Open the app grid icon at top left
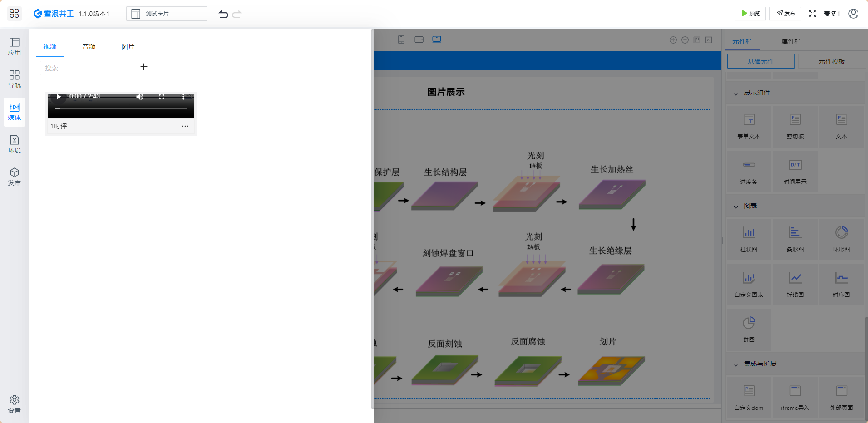Screen dimensions: 868x423 point(15,14)
